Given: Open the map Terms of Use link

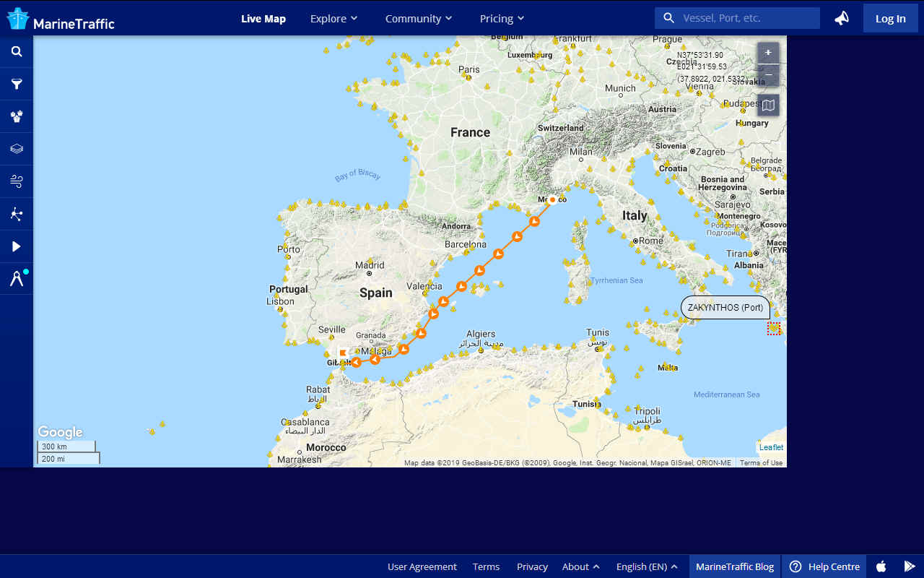Looking at the screenshot, I should 761,463.
